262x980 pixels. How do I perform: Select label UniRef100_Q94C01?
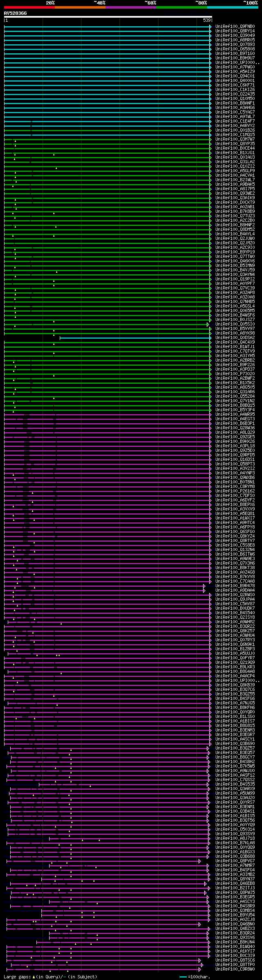point(235,76)
